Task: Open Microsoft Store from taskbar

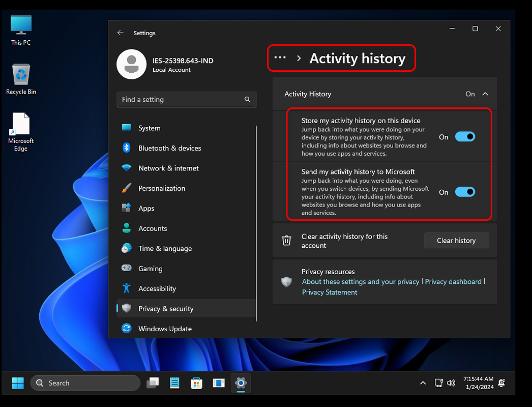Action: 196,383
